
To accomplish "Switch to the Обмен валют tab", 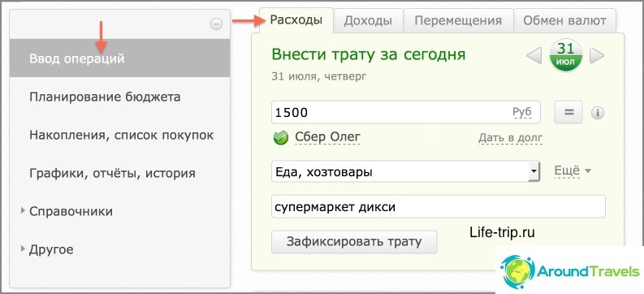I will point(564,21).
